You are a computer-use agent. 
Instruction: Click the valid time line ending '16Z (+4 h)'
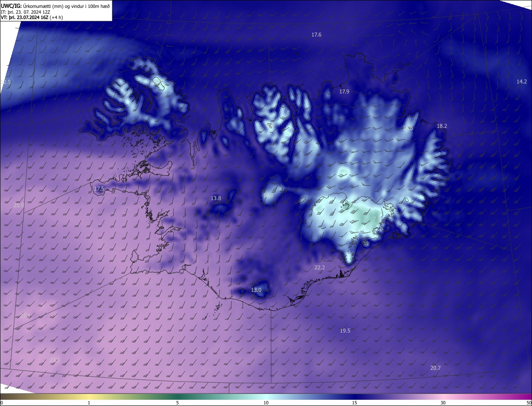click(31, 17)
